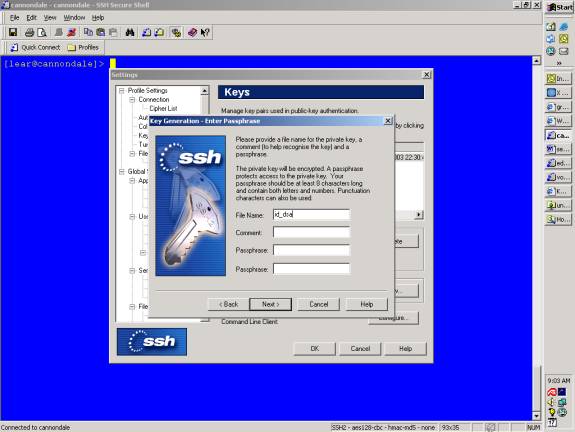Screen dimensions: 575x432
Task: Open the Profiles folder button
Action: click(83, 47)
